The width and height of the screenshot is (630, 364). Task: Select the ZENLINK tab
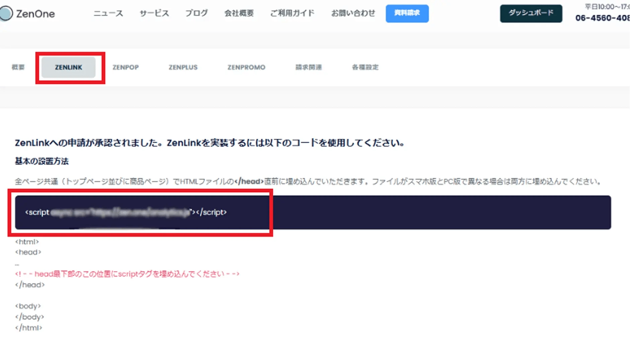click(68, 67)
